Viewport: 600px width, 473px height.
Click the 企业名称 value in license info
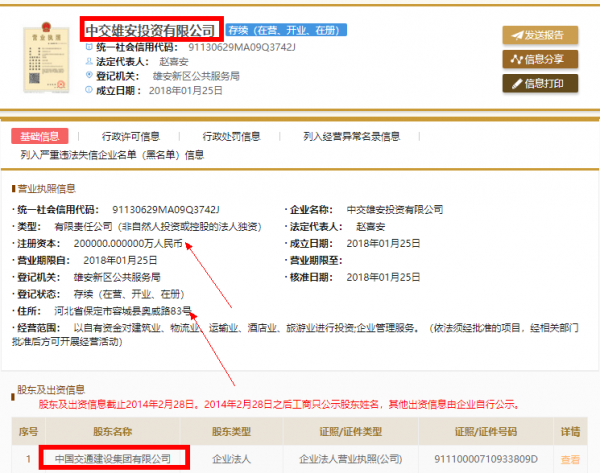tap(395, 210)
